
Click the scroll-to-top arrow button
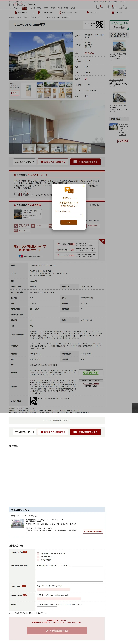135,406
